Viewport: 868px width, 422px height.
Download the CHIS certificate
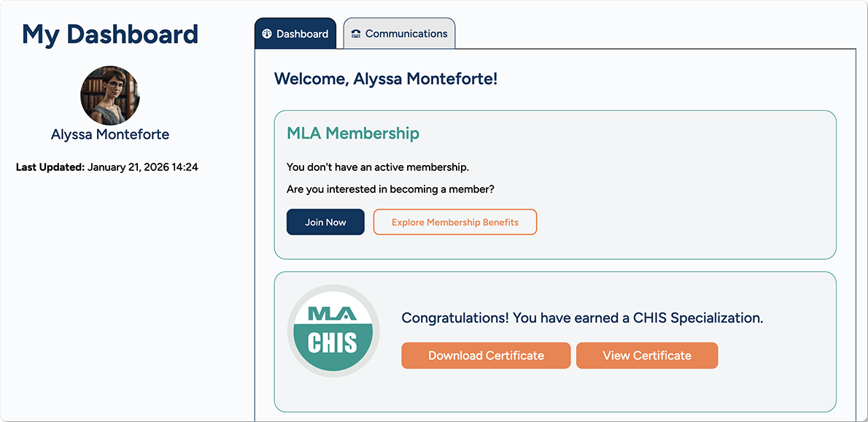click(x=486, y=356)
